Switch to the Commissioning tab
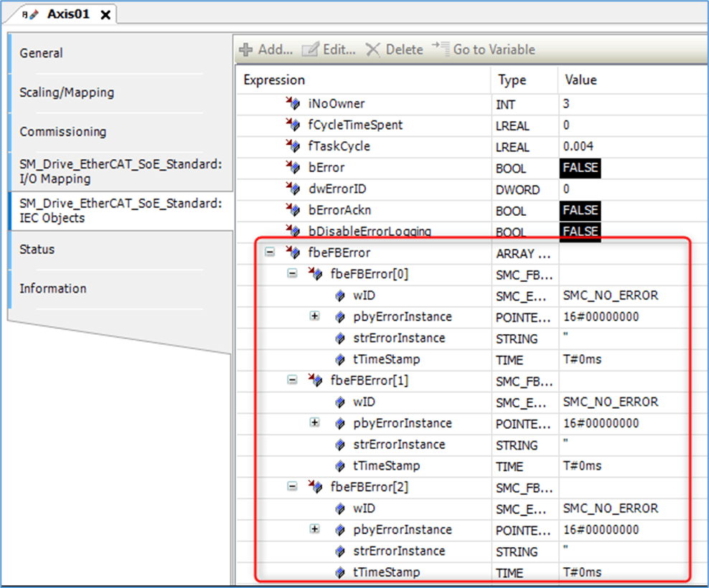Image resolution: width=709 pixels, height=588 pixels. [x=63, y=132]
